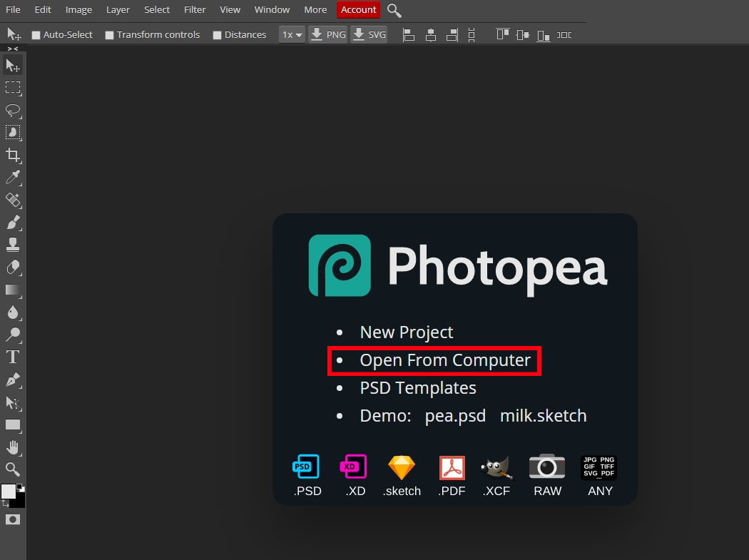Image resolution: width=749 pixels, height=560 pixels.
Task: Select the Zoom tool in the toolbox
Action: 13,469
